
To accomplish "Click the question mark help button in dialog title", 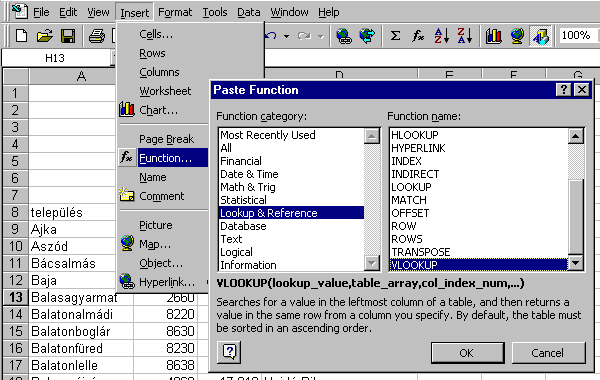I will 564,90.
